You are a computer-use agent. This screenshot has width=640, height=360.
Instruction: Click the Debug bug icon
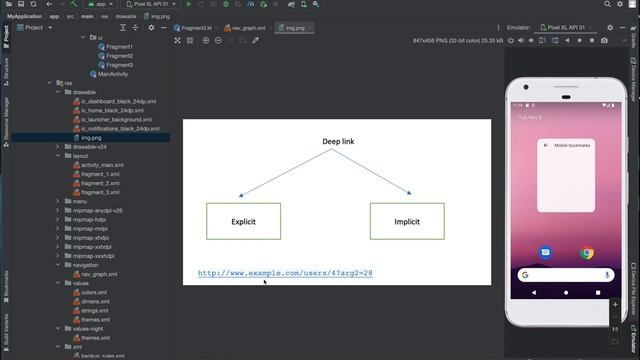[226, 4]
